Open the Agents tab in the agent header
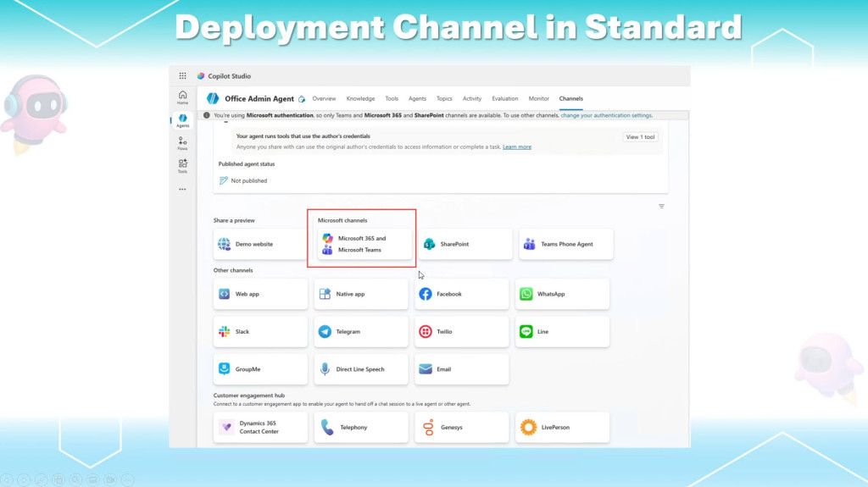The image size is (868, 487). click(417, 98)
